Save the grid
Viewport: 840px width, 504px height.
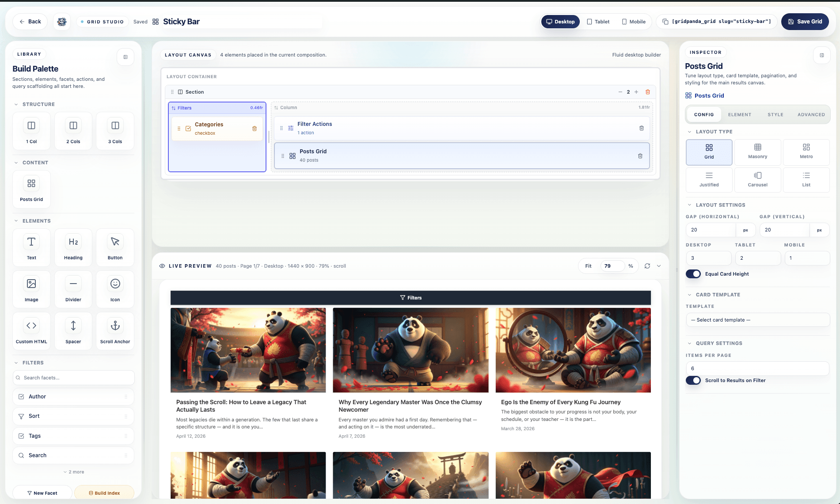pos(805,21)
